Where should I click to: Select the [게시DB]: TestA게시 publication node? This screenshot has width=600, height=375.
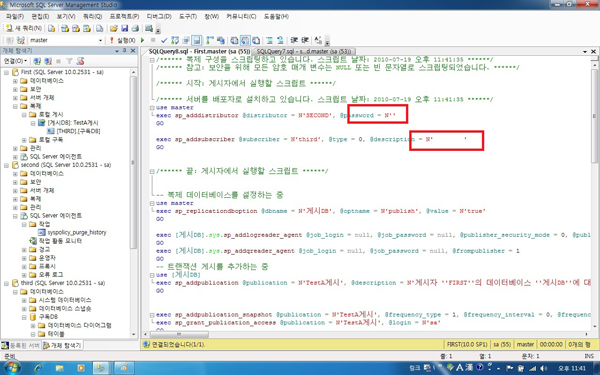[x=73, y=123]
